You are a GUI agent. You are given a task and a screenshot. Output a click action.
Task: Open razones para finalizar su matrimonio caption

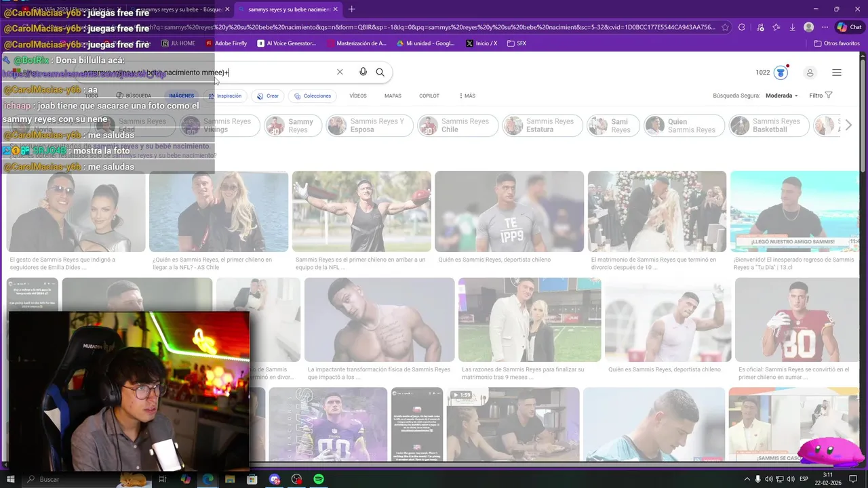tap(523, 373)
